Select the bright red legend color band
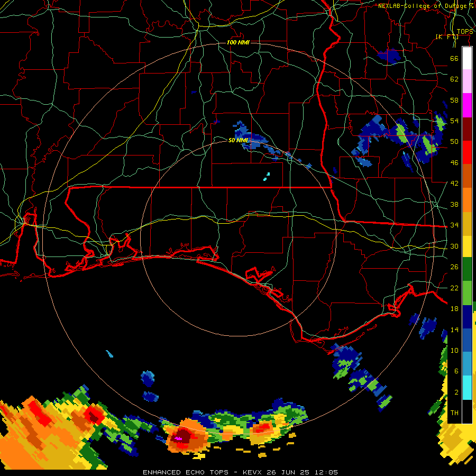 (x=467, y=152)
